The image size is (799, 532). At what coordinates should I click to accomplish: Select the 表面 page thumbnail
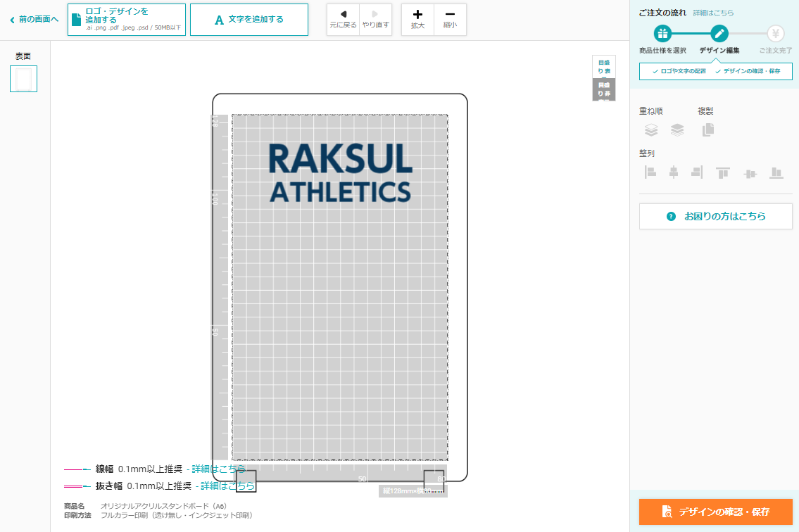point(23,79)
